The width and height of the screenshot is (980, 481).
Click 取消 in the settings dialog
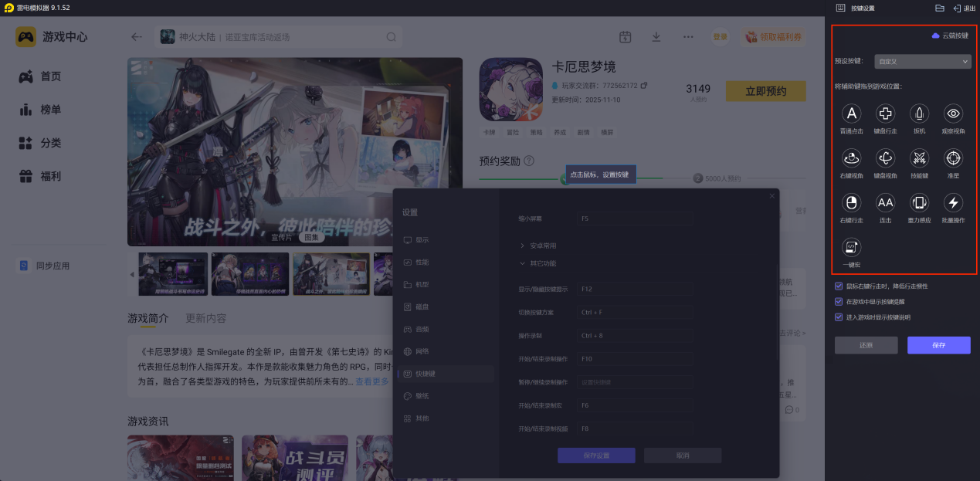point(683,456)
